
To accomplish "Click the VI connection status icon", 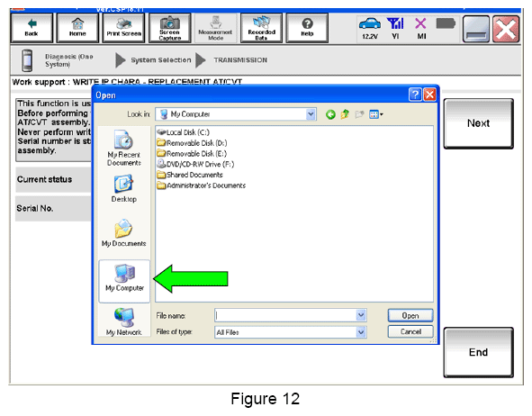I will coord(395,28).
